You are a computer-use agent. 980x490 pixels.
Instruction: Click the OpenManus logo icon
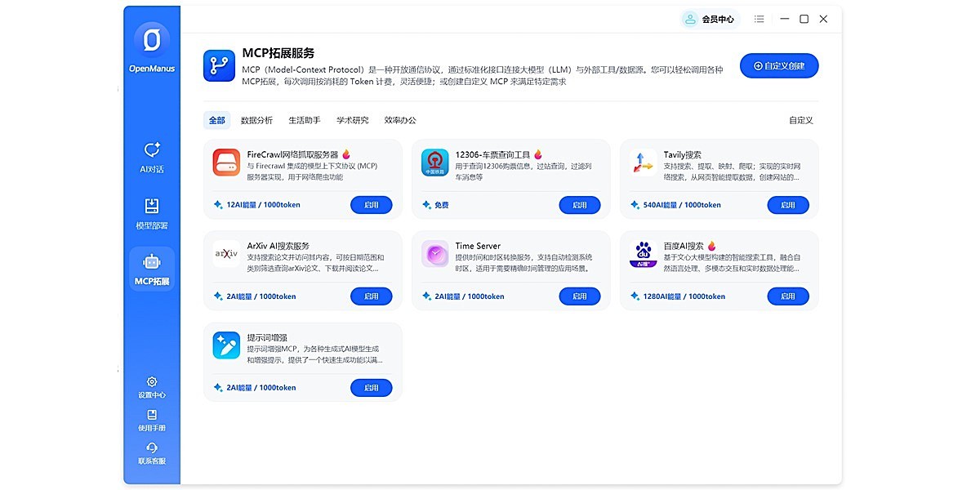(152, 39)
